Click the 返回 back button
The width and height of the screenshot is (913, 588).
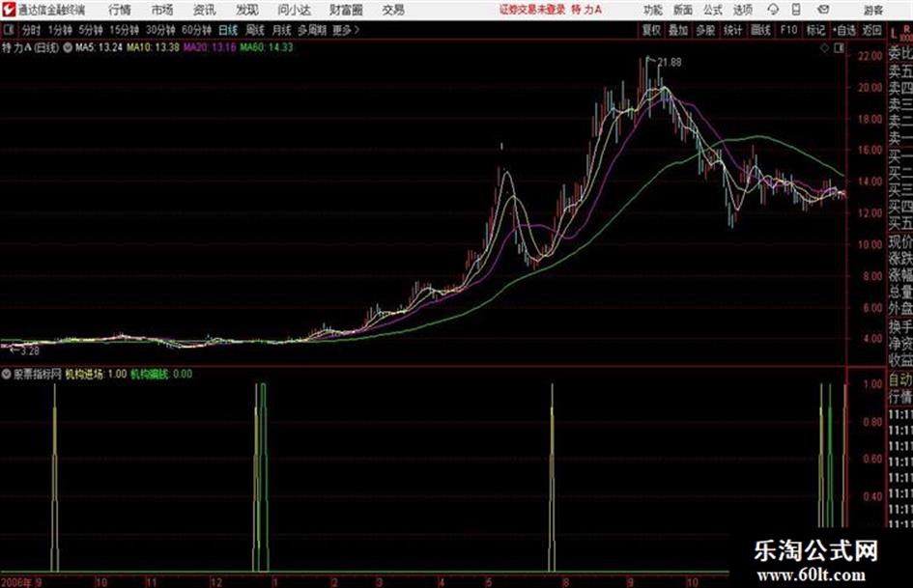871,30
